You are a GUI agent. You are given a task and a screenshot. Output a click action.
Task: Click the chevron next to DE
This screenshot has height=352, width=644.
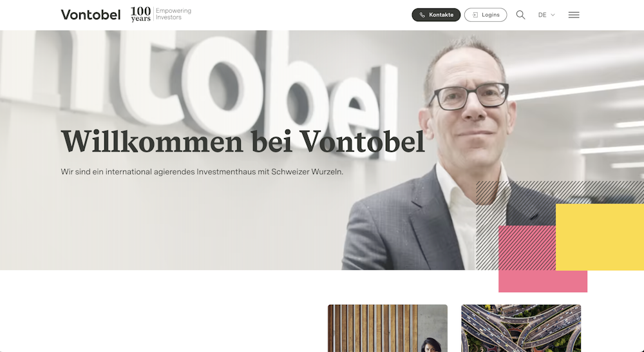pos(553,15)
